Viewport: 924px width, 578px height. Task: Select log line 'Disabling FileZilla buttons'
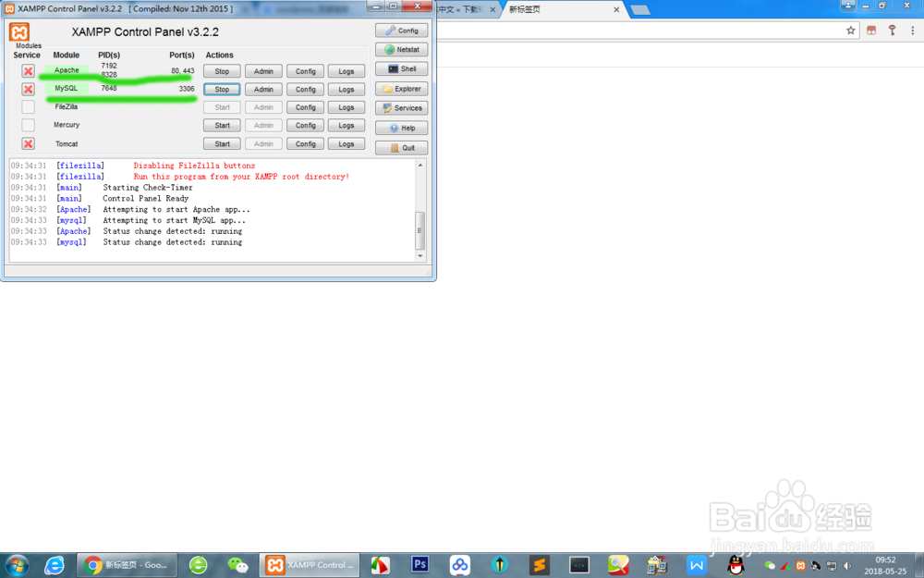pos(194,166)
